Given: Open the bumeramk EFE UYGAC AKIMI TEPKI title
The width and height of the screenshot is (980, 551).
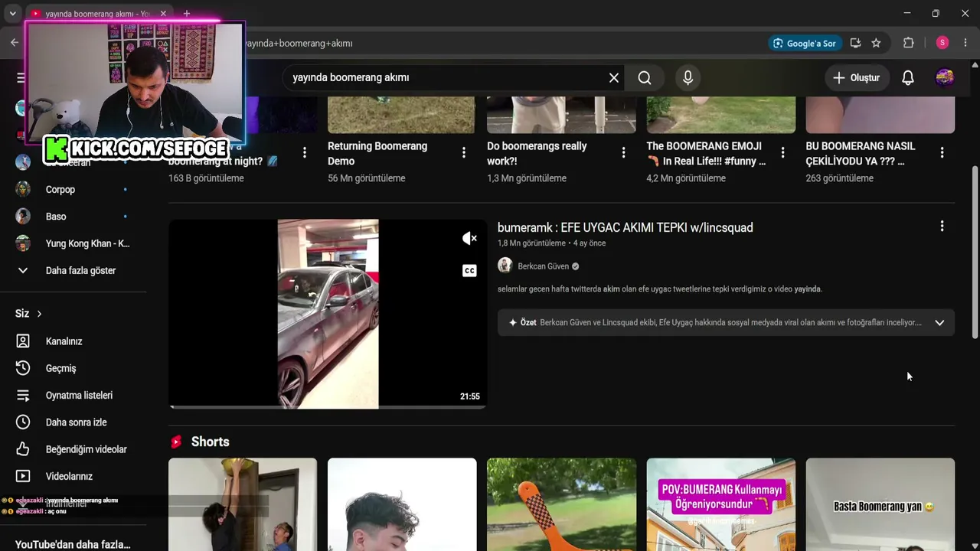Looking at the screenshot, I should 626,227.
